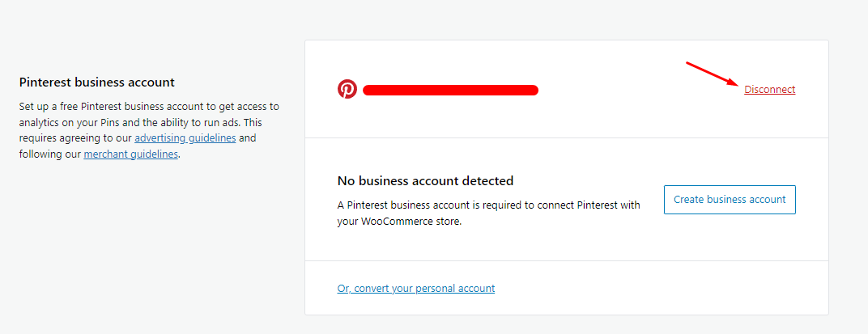
Task: Disconnect the linked Pinterest account
Action: coord(769,89)
